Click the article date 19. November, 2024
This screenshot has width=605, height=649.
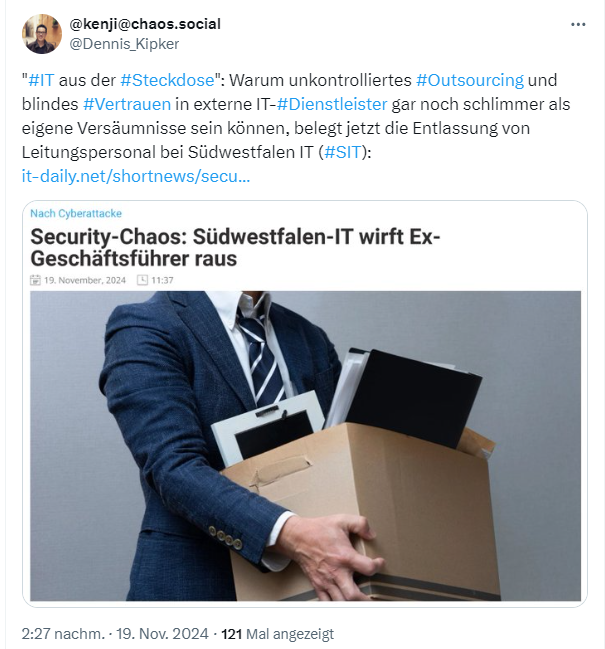(x=85, y=280)
